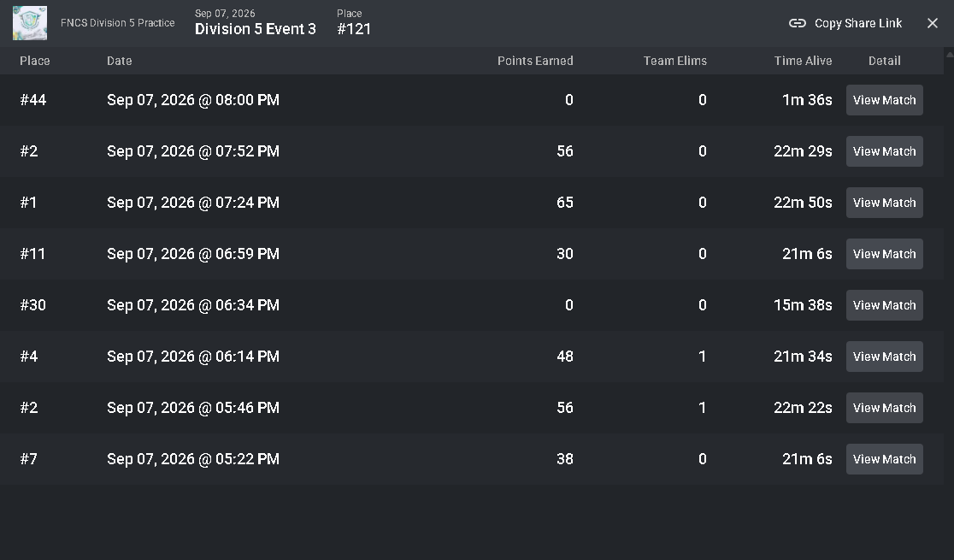Open View Match for the #7 placement
The height and width of the screenshot is (560, 954).
click(884, 459)
